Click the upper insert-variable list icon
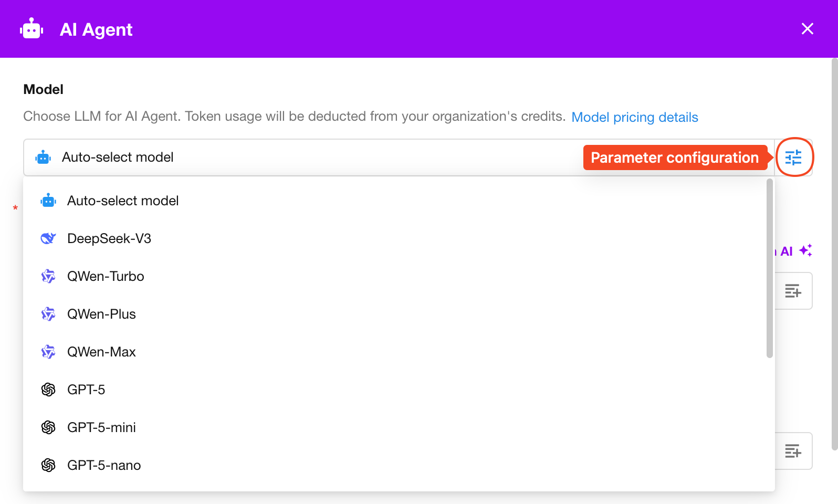This screenshot has height=504, width=838. click(x=793, y=291)
